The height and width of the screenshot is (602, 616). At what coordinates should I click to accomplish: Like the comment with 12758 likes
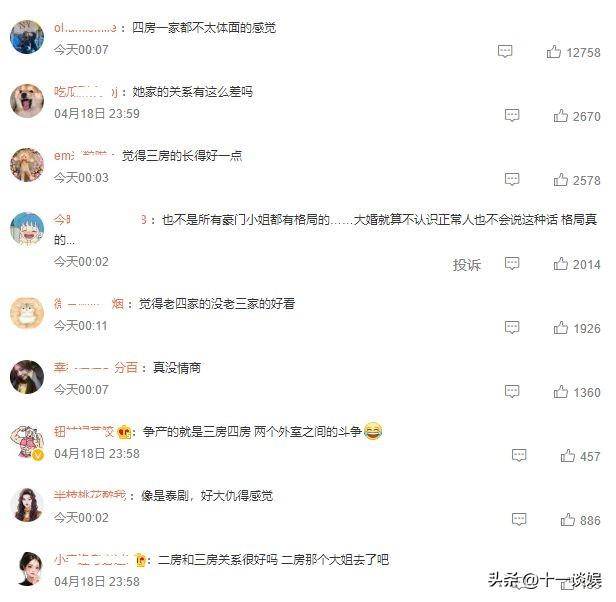coord(554,51)
